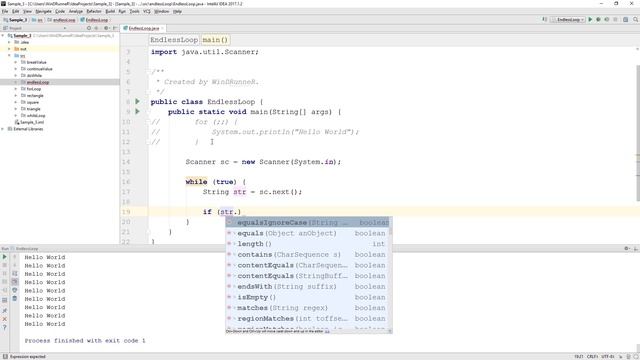Fold the comment block at line 5
This screenshot has height=360, width=640.
point(148,72)
